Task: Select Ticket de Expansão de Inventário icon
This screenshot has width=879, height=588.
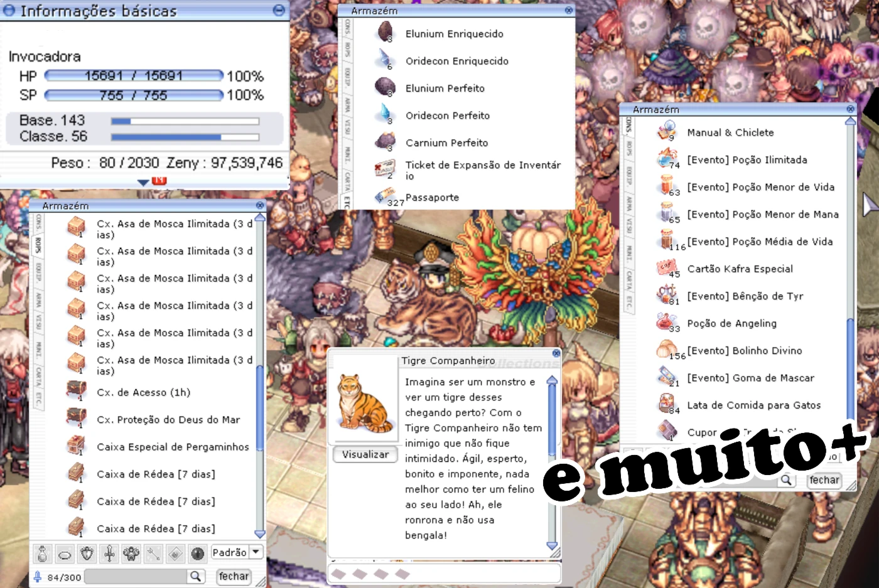Action: click(384, 169)
